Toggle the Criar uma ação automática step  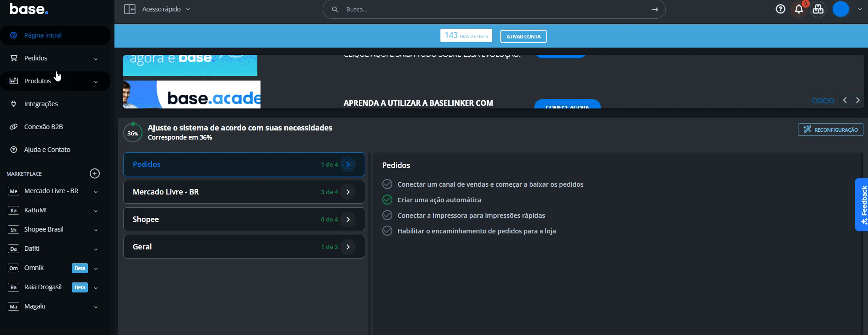click(x=387, y=200)
